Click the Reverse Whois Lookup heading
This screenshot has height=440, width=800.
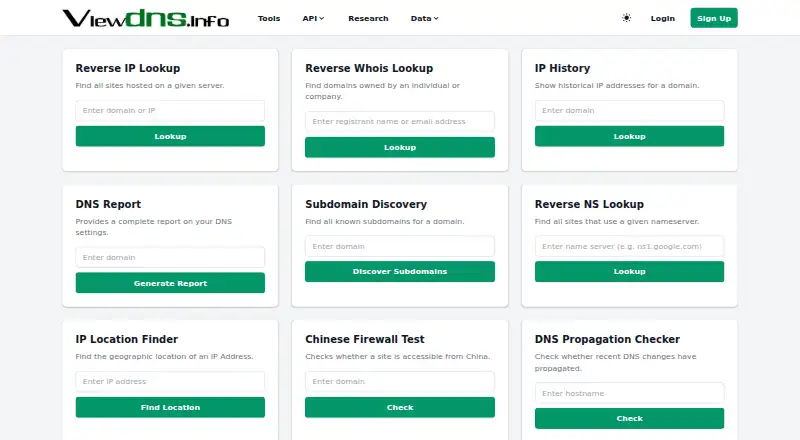(x=369, y=68)
